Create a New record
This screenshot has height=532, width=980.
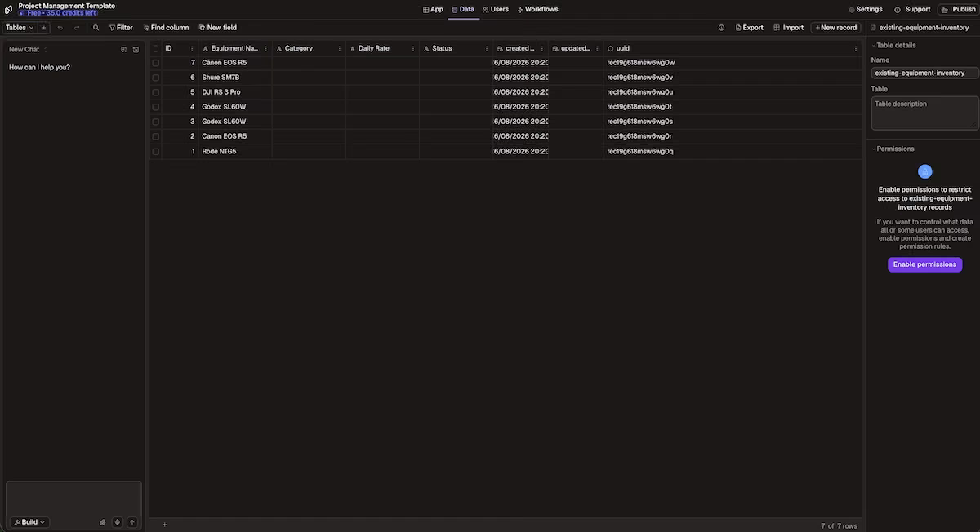click(835, 28)
